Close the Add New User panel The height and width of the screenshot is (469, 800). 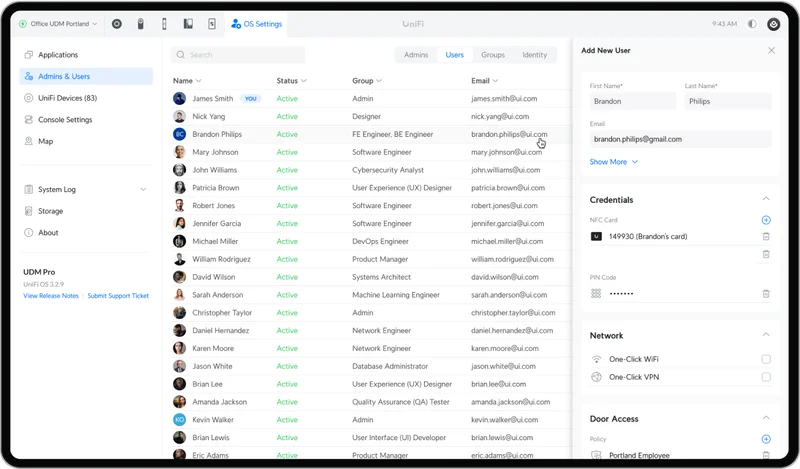click(771, 51)
